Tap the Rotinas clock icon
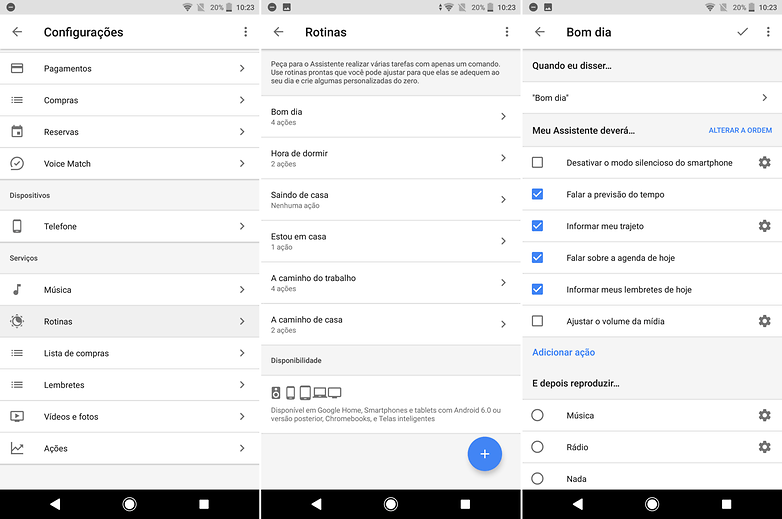The height and width of the screenshot is (519, 782). click(x=17, y=321)
